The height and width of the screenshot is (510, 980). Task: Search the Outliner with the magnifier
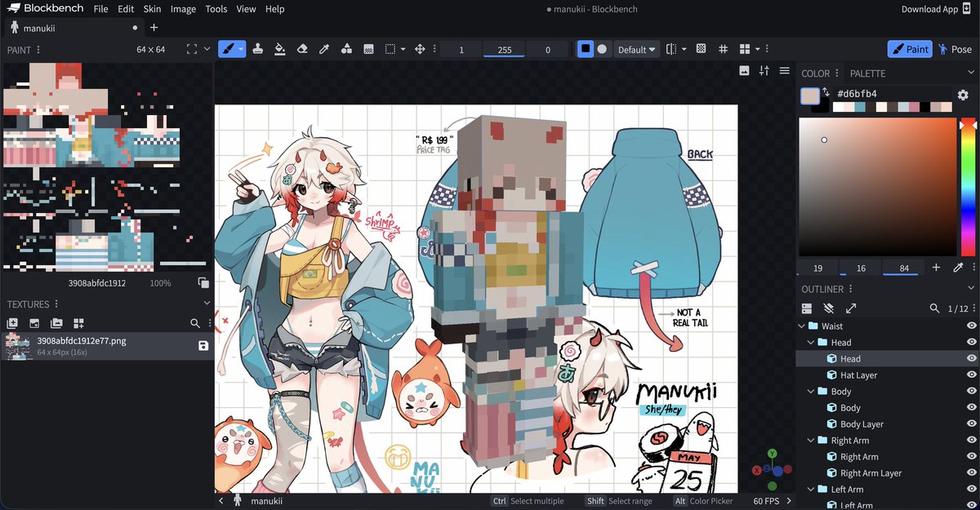click(x=935, y=308)
